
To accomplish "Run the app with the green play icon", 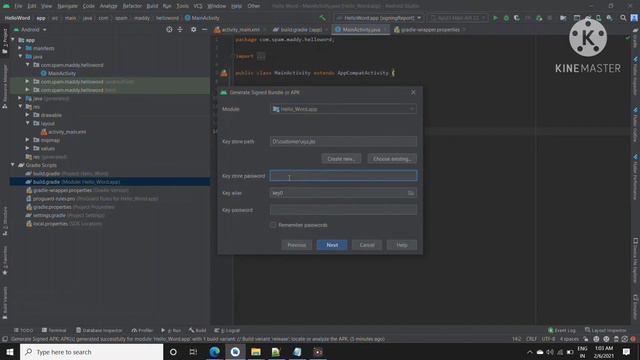I will point(495,18).
